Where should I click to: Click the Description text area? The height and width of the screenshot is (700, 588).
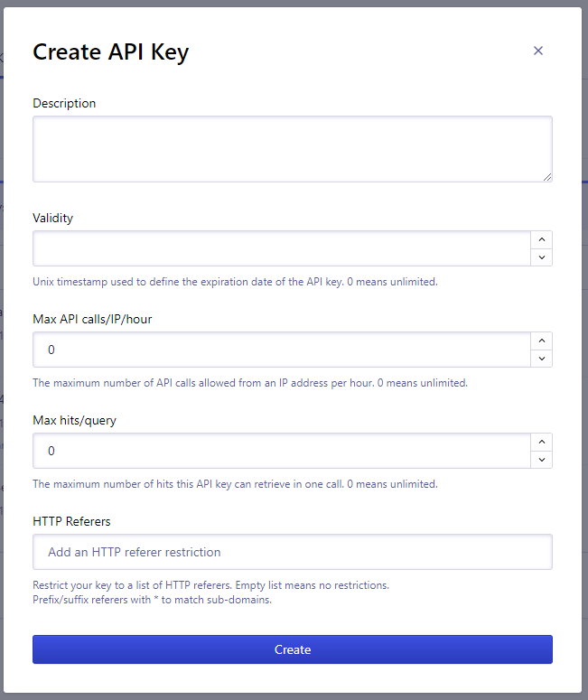click(292, 148)
